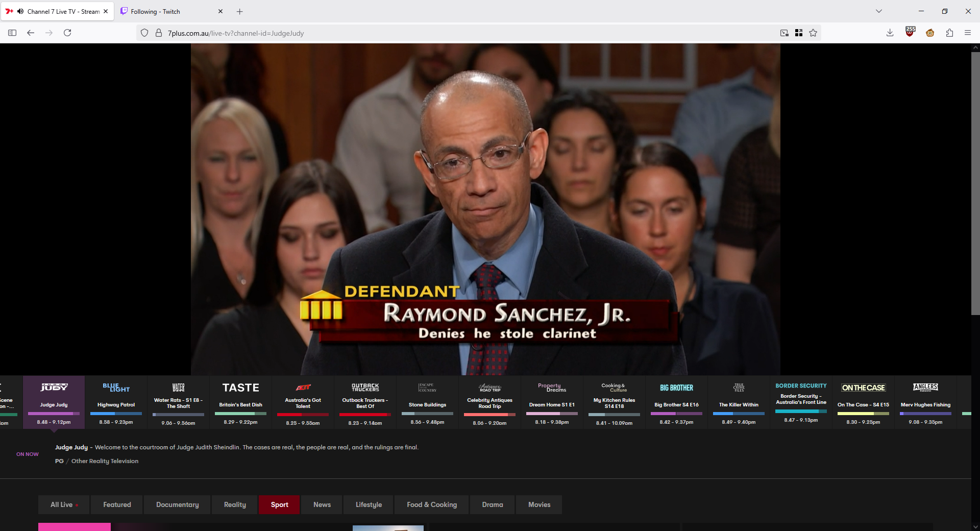
Task: Click the True Crime Files channel logo
Action: 739,388
